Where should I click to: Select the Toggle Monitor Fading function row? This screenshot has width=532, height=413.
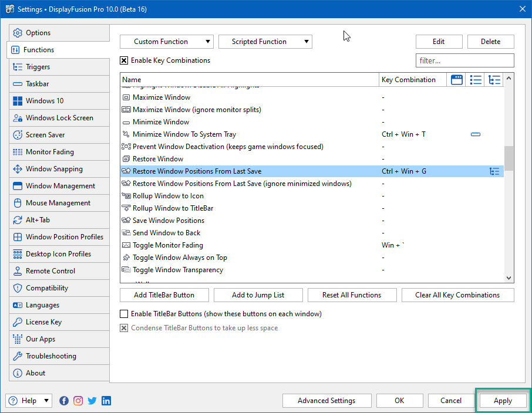tap(312, 245)
